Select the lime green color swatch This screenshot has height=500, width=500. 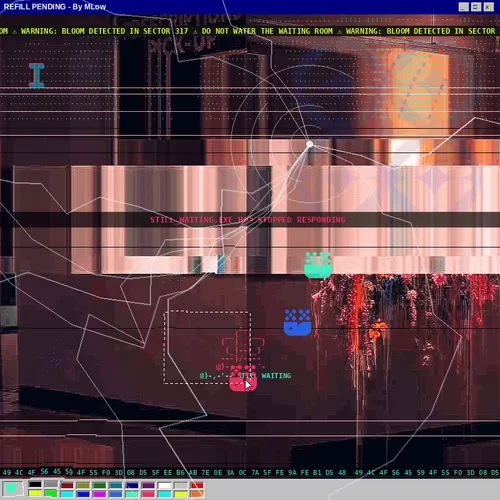point(51,493)
